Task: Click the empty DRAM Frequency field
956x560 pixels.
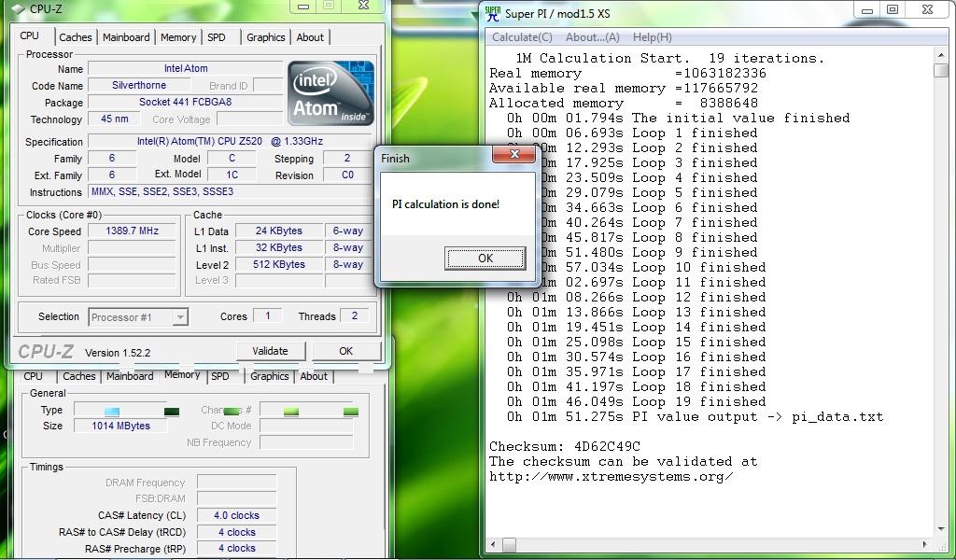Action: [x=236, y=483]
